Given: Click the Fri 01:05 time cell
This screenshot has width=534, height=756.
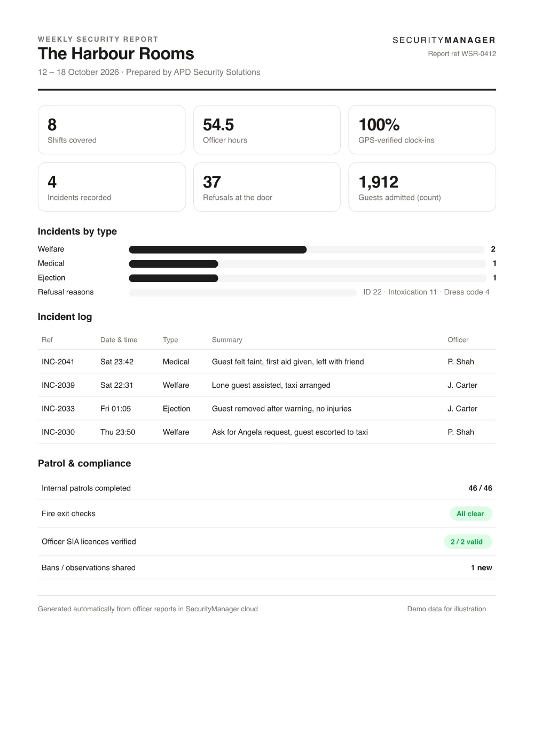Looking at the screenshot, I should coord(115,409).
